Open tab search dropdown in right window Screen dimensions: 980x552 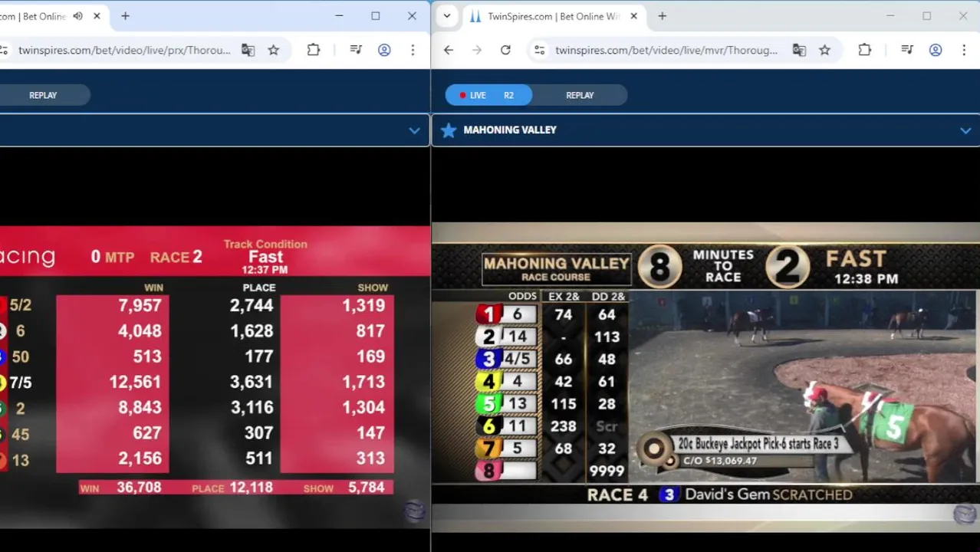[447, 16]
